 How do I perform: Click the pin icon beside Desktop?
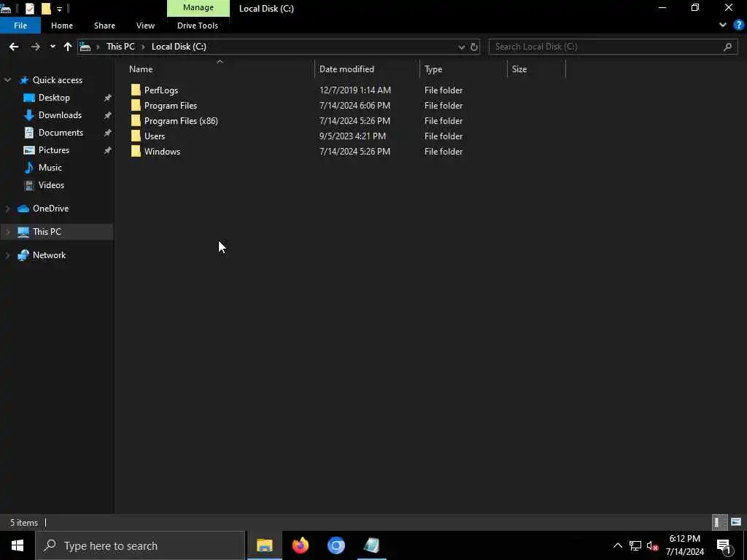(x=108, y=98)
